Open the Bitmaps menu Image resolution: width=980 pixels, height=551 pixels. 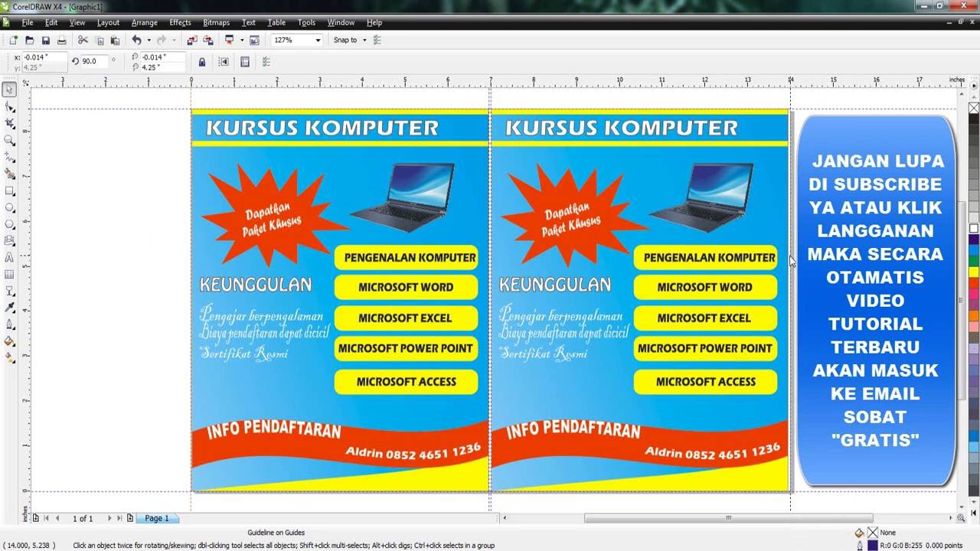pyautogui.click(x=217, y=22)
